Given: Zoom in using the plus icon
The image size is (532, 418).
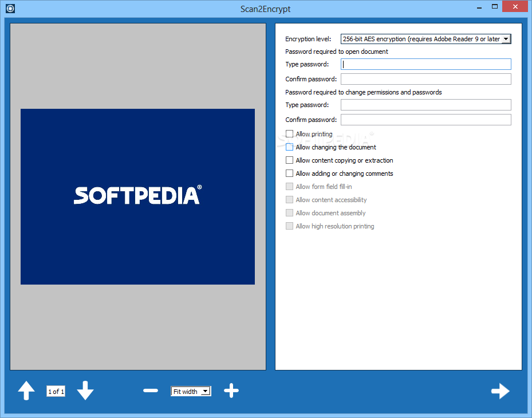Looking at the screenshot, I should pyautogui.click(x=231, y=391).
